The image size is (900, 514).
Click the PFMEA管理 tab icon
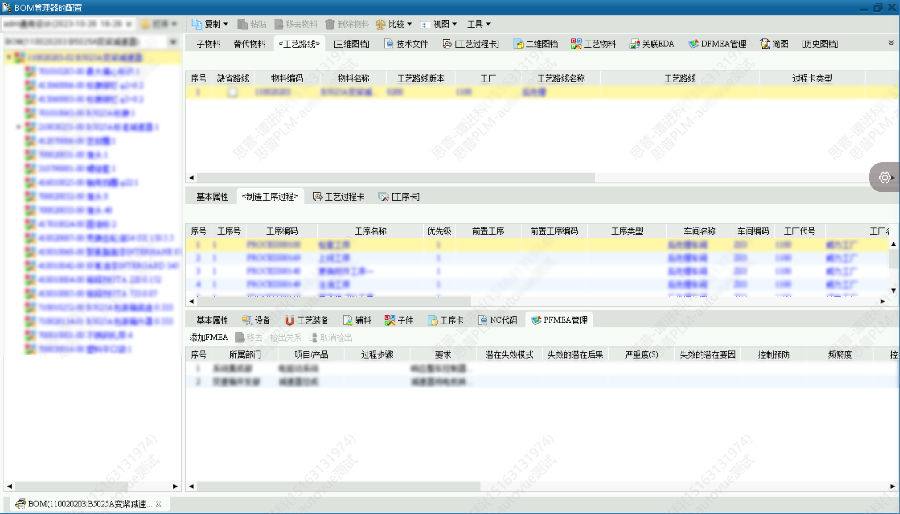[x=536, y=320]
